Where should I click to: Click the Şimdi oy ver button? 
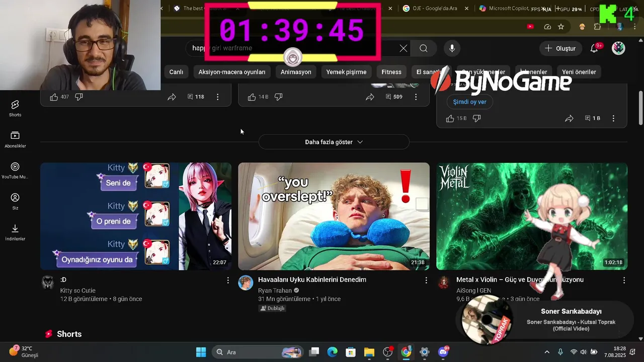point(470,102)
